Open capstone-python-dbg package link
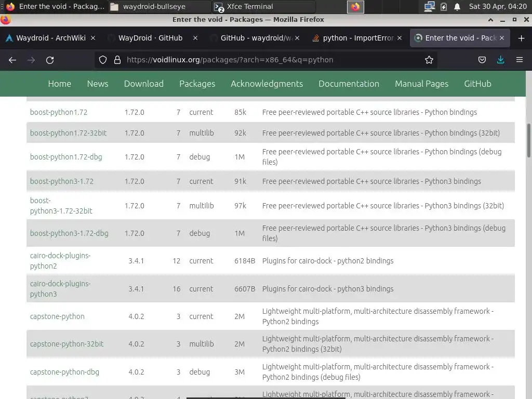The image size is (532, 399). point(64,372)
